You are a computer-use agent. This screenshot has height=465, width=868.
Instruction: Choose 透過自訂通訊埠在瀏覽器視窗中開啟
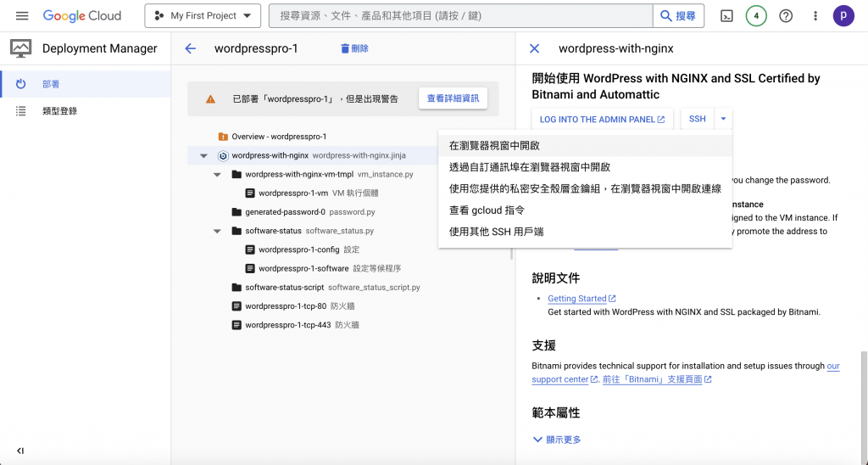tap(585, 167)
